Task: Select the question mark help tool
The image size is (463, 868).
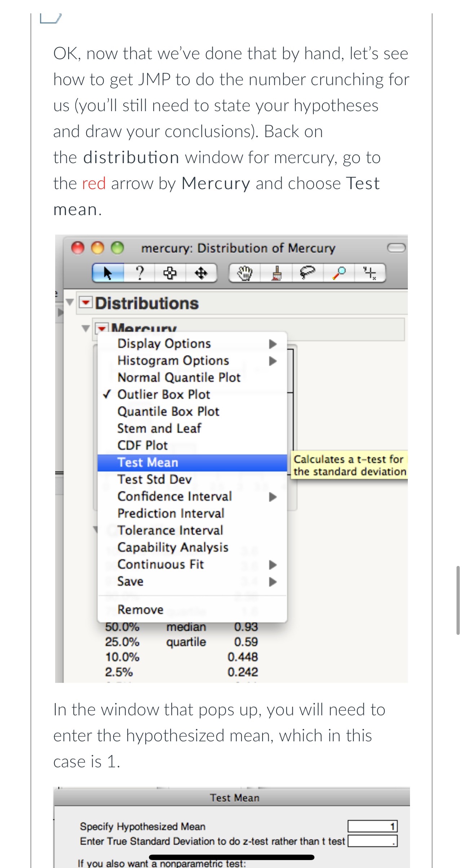Action: pyautogui.click(x=140, y=273)
